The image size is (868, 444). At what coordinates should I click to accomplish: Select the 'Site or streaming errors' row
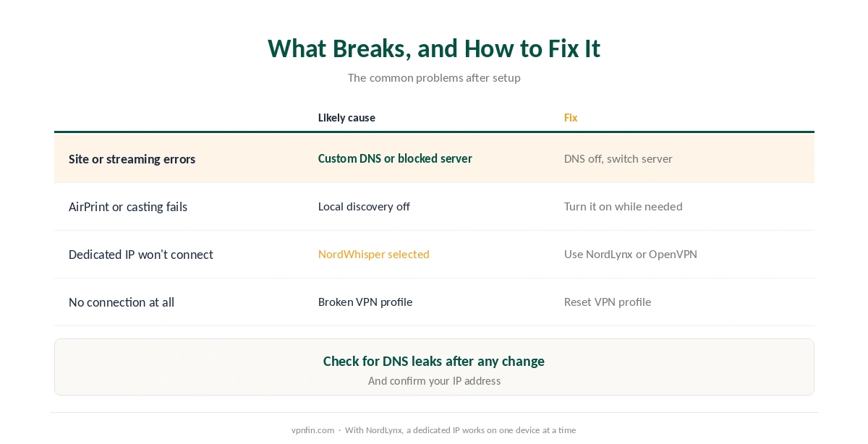tap(434, 158)
